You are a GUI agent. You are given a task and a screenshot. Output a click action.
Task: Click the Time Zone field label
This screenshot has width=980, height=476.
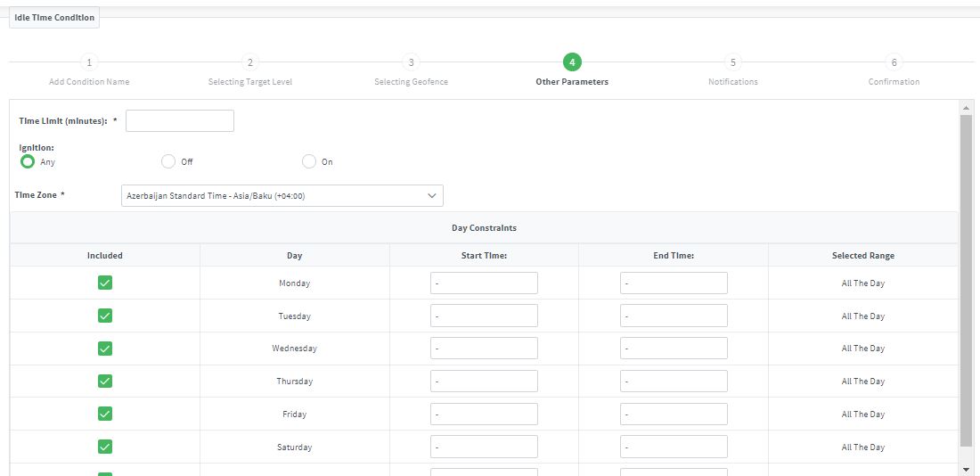pyautogui.click(x=40, y=195)
